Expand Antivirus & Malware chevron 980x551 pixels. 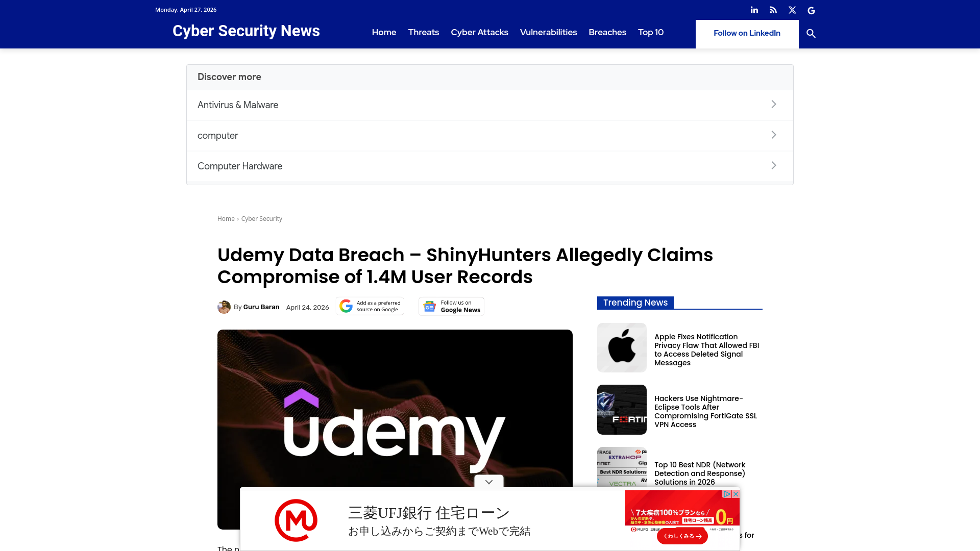coord(774,104)
